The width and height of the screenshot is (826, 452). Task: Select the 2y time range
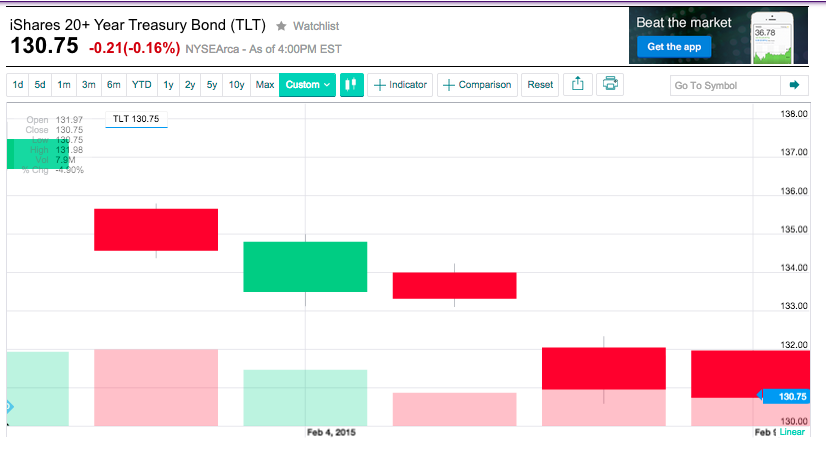click(x=190, y=85)
